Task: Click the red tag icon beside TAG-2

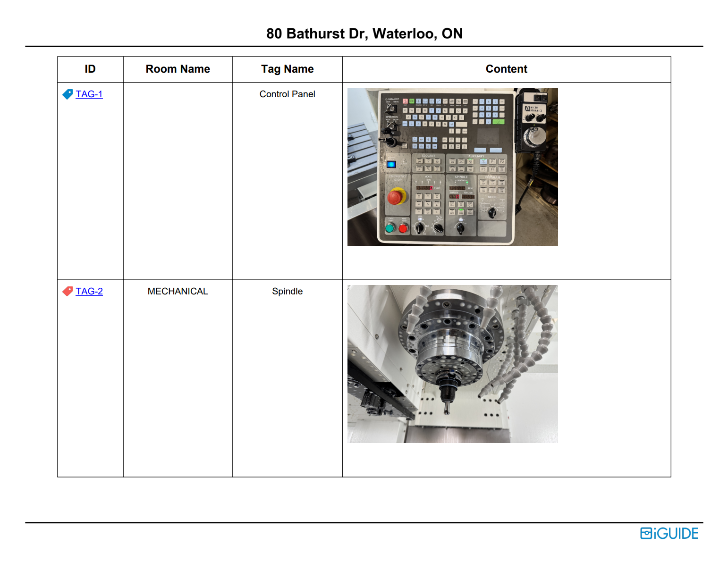Action: click(x=68, y=292)
